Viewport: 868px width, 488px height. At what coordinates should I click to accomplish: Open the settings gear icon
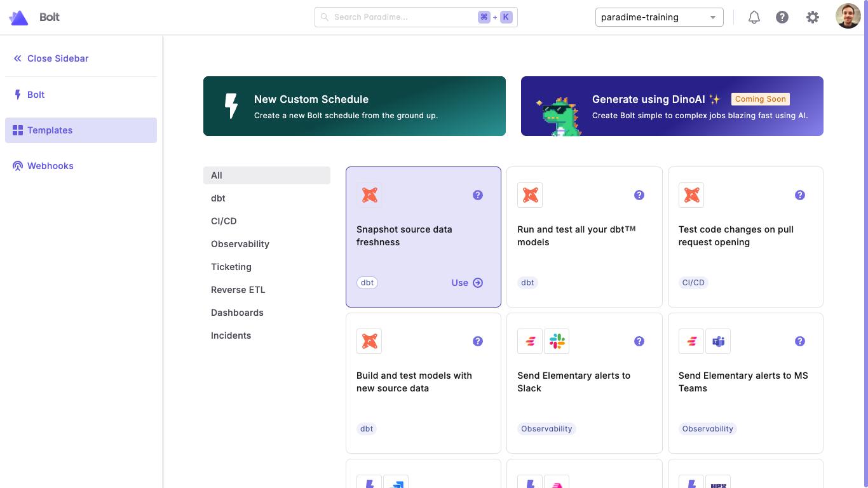[x=813, y=17]
